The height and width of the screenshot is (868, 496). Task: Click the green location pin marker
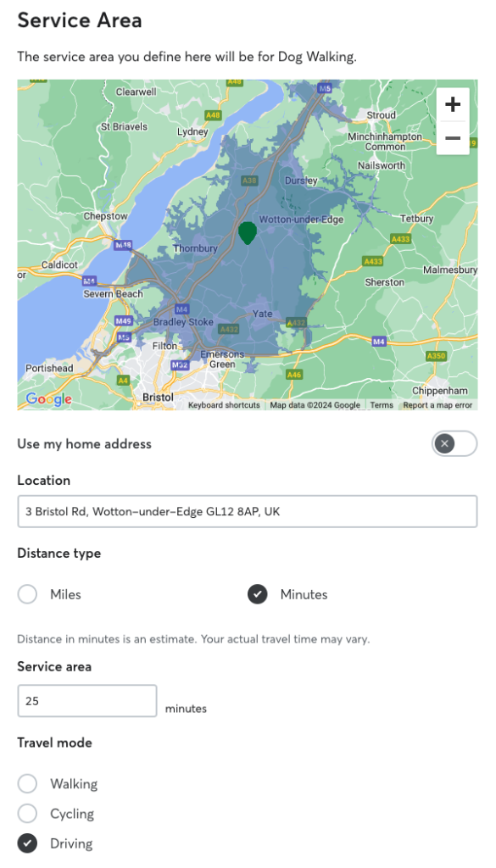click(248, 232)
